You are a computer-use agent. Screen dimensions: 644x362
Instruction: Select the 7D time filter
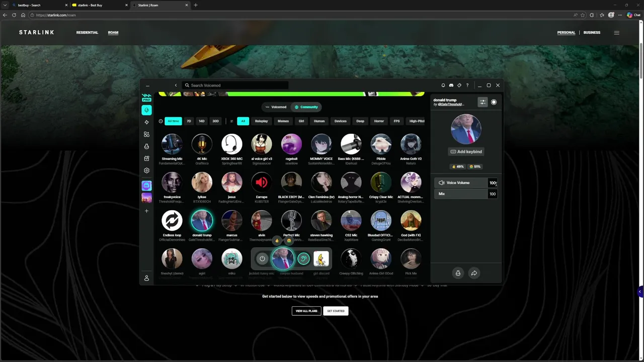pos(189,121)
